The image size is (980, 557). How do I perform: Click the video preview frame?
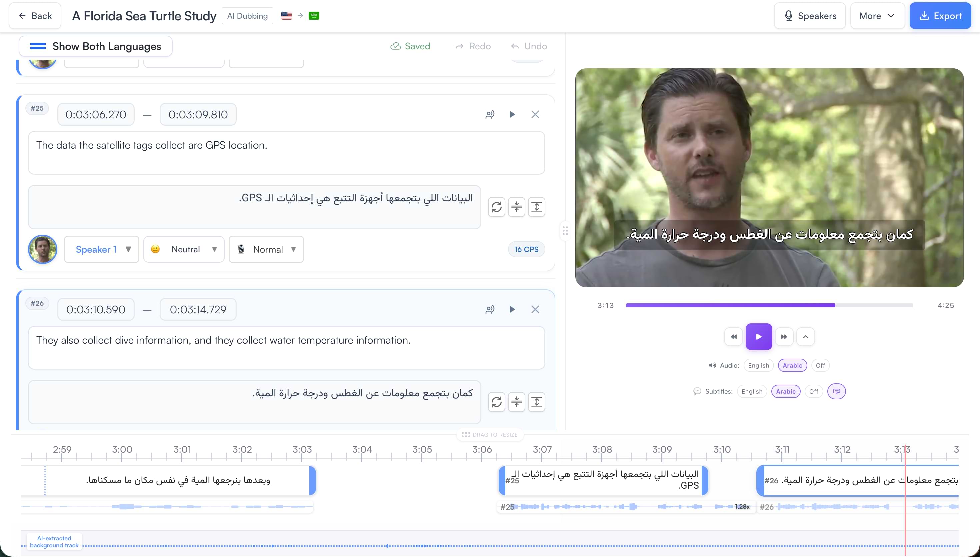[x=769, y=177]
